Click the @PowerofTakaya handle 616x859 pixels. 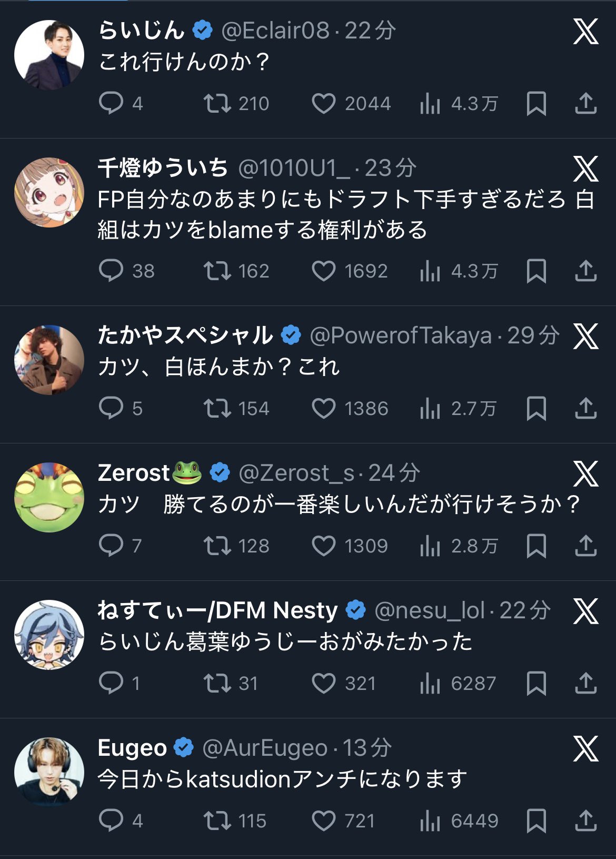tap(401, 335)
